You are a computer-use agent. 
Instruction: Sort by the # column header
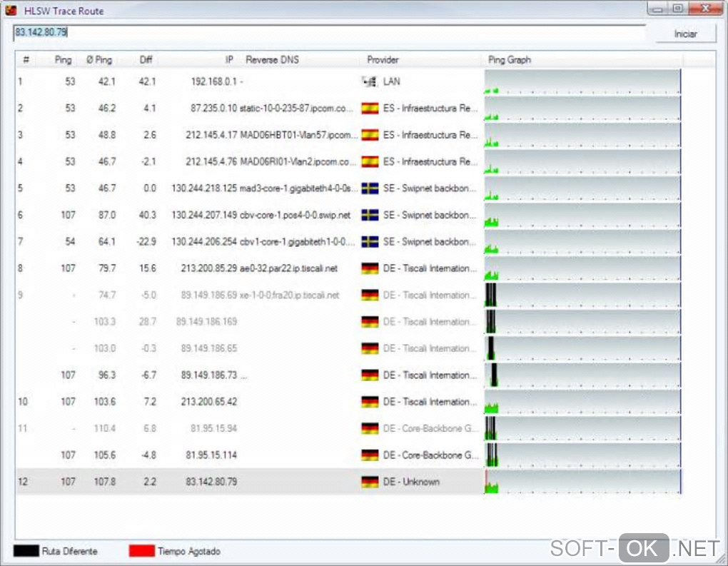[26, 60]
